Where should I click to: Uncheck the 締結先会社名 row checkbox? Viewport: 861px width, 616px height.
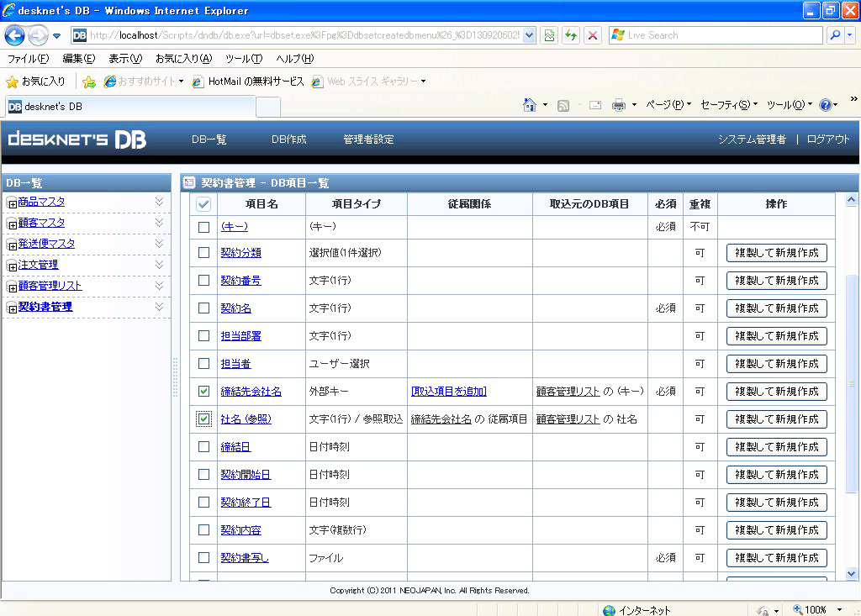point(203,392)
